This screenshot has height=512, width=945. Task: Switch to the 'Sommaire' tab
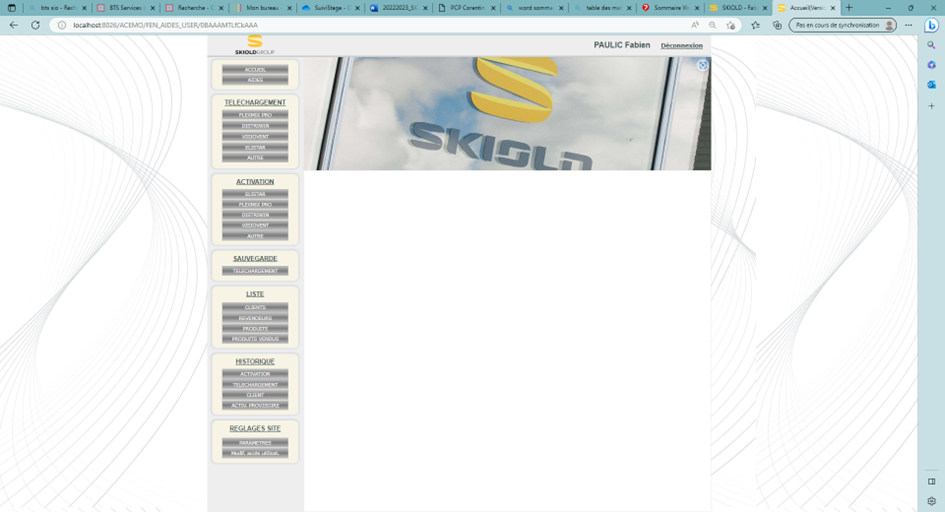(671, 8)
